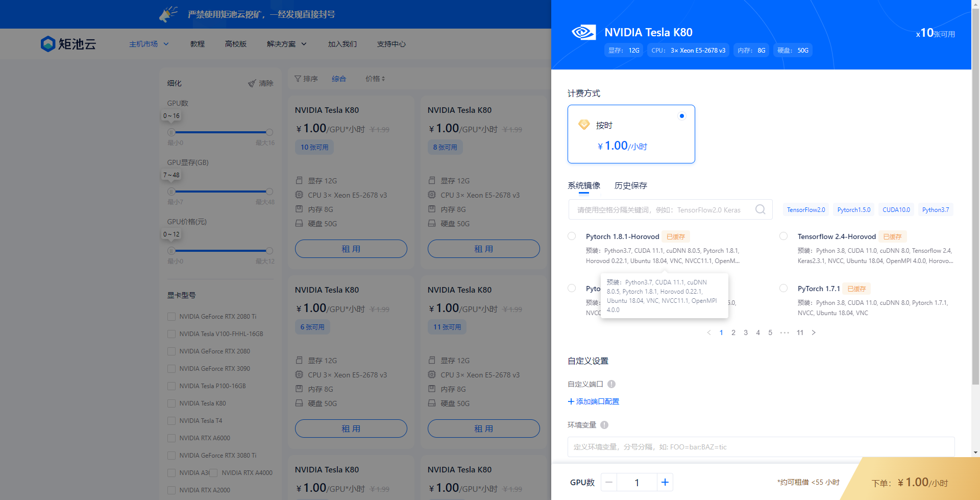Click the info icon next to 自定义端口
The width and height of the screenshot is (980, 500).
point(611,384)
